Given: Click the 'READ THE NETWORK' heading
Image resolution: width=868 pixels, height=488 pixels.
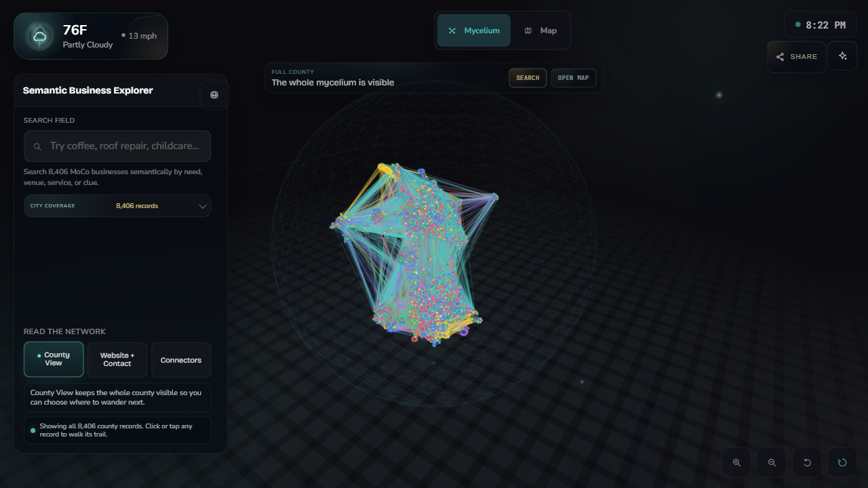Looking at the screenshot, I should (x=64, y=331).
